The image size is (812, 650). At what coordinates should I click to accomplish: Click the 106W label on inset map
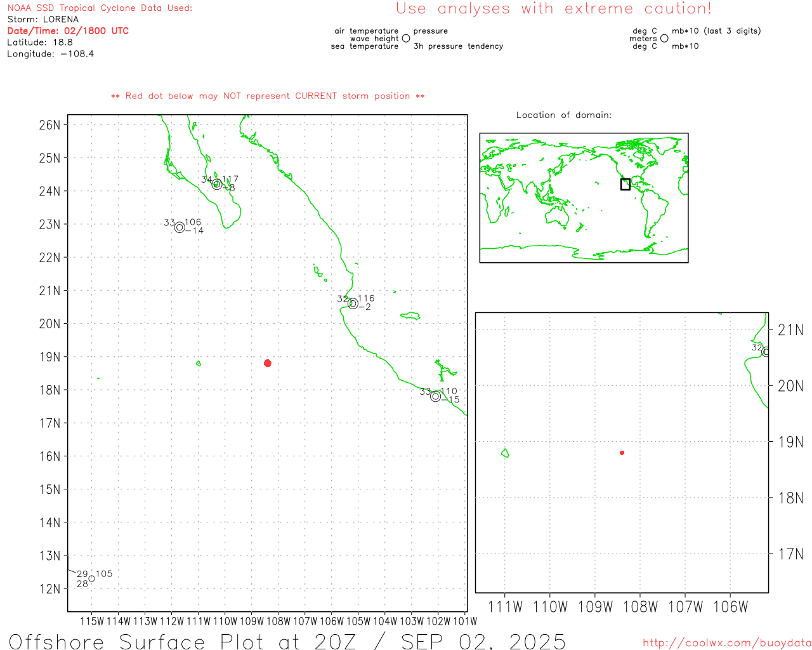(731, 607)
